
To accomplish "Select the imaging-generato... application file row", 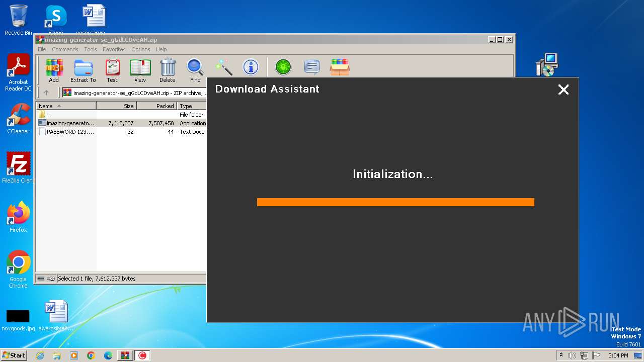I will tap(121, 123).
